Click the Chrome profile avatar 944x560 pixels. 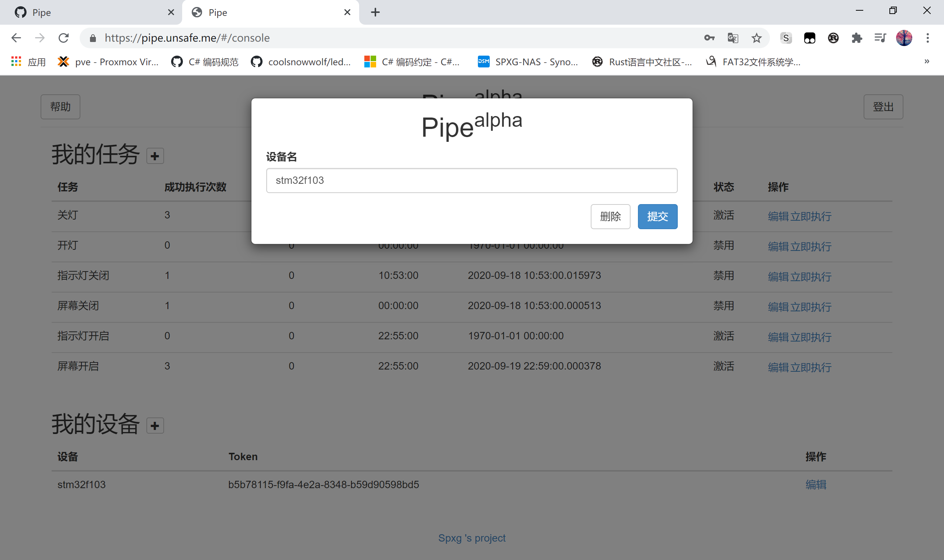click(x=903, y=38)
